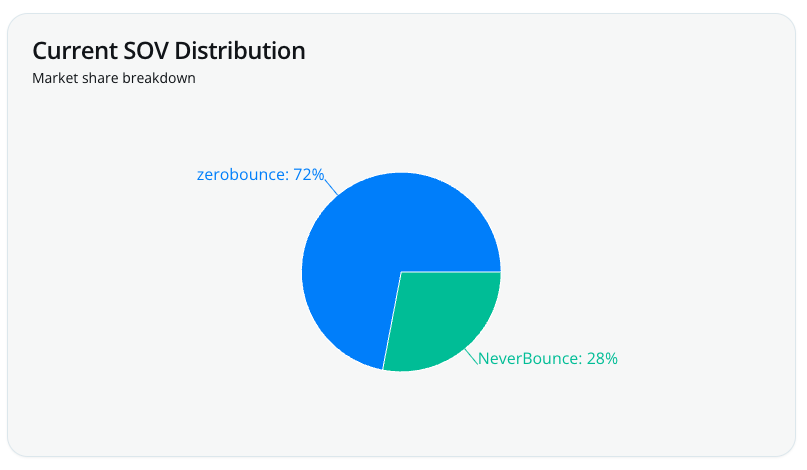807x470 pixels.
Task: Click the center point of the pie chart
Action: [401, 271]
